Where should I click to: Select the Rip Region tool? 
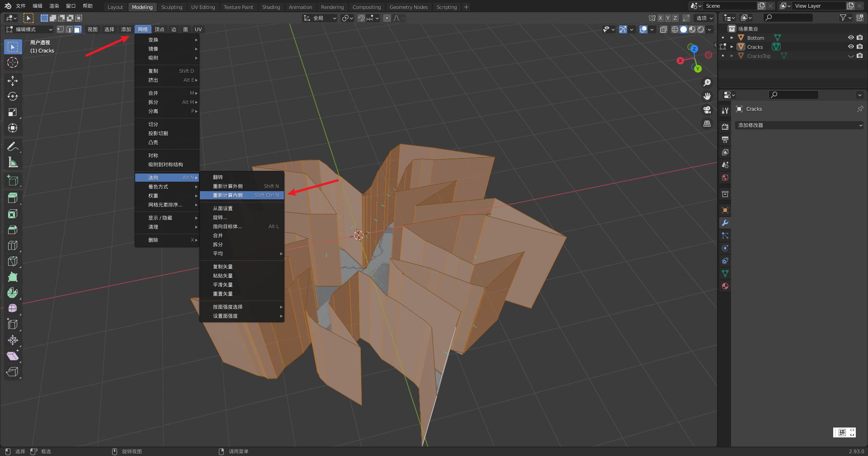click(13, 372)
